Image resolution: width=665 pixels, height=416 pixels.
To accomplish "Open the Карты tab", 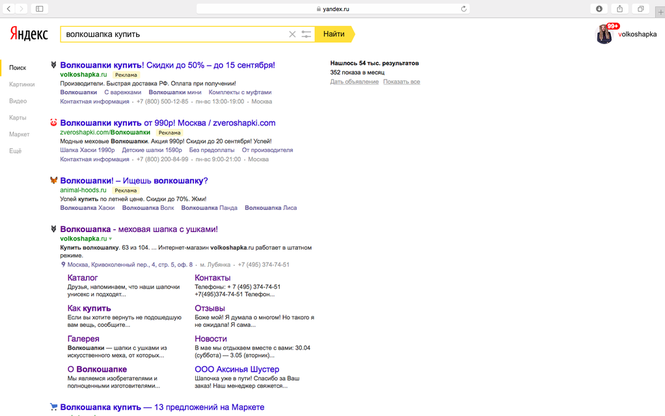I will [x=17, y=117].
